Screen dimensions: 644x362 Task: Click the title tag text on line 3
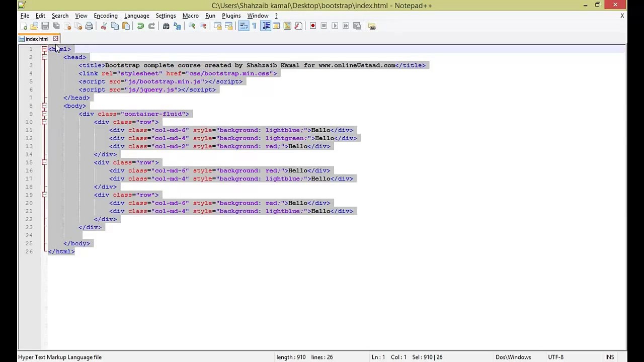click(250, 65)
